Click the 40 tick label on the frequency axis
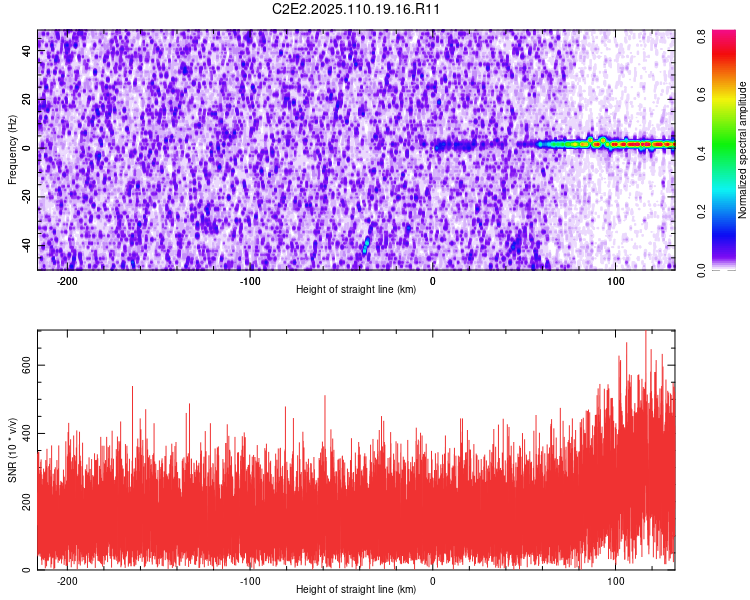750x600 pixels. 27,50
